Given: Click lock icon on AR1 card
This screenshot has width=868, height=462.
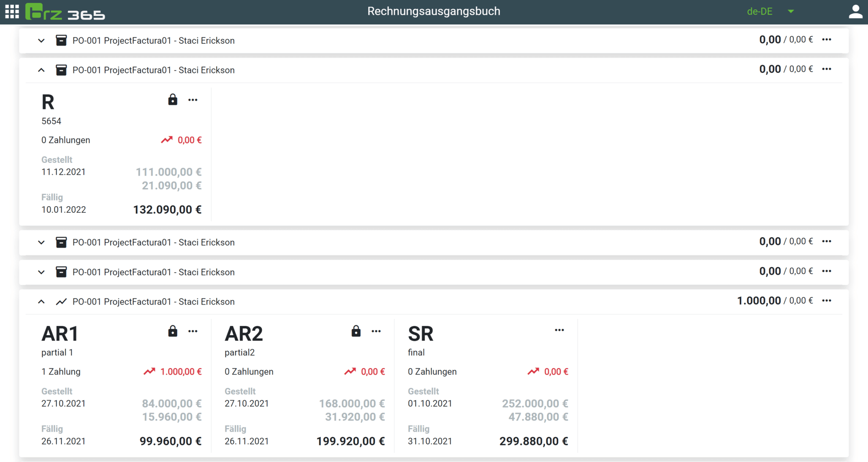Looking at the screenshot, I should pyautogui.click(x=173, y=331).
